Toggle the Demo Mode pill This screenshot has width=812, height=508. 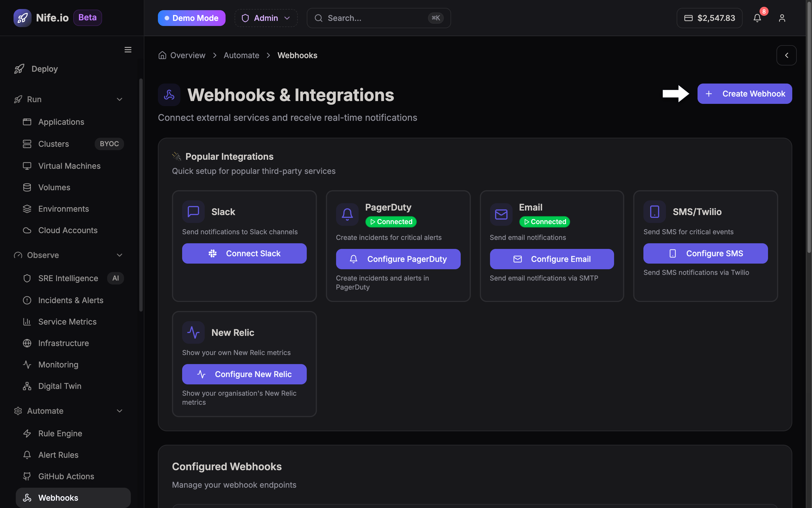point(192,18)
